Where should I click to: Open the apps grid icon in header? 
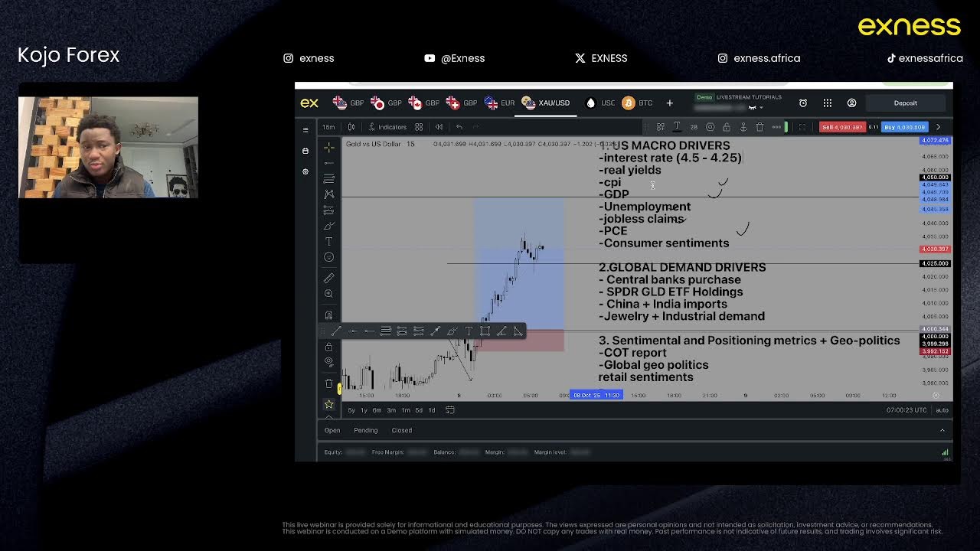click(828, 103)
